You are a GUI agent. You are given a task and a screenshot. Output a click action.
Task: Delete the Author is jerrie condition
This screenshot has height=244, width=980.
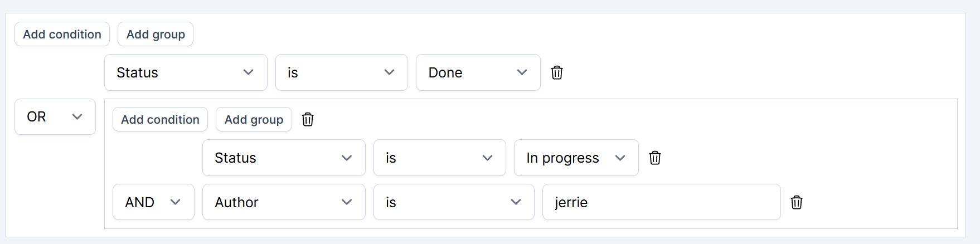pyautogui.click(x=797, y=202)
